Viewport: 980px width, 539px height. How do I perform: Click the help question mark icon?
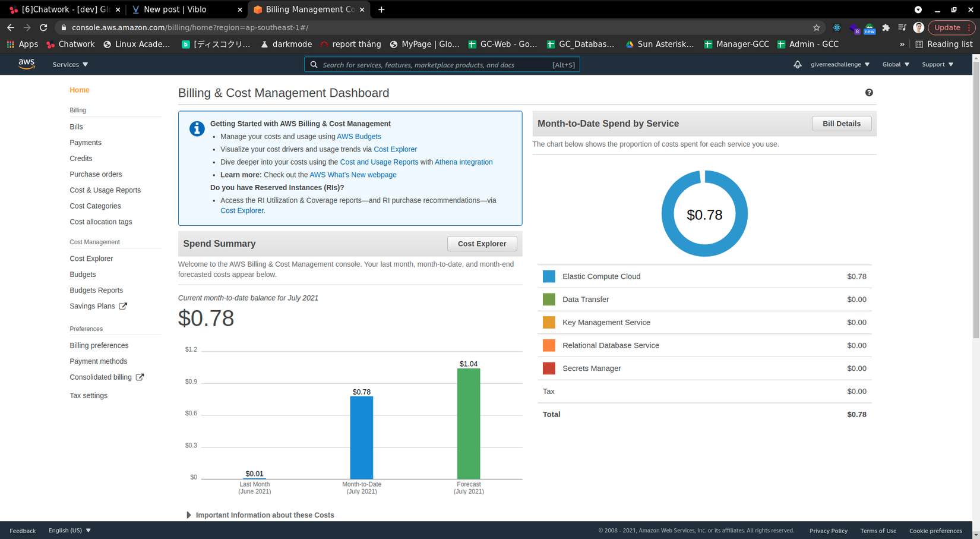coord(869,93)
